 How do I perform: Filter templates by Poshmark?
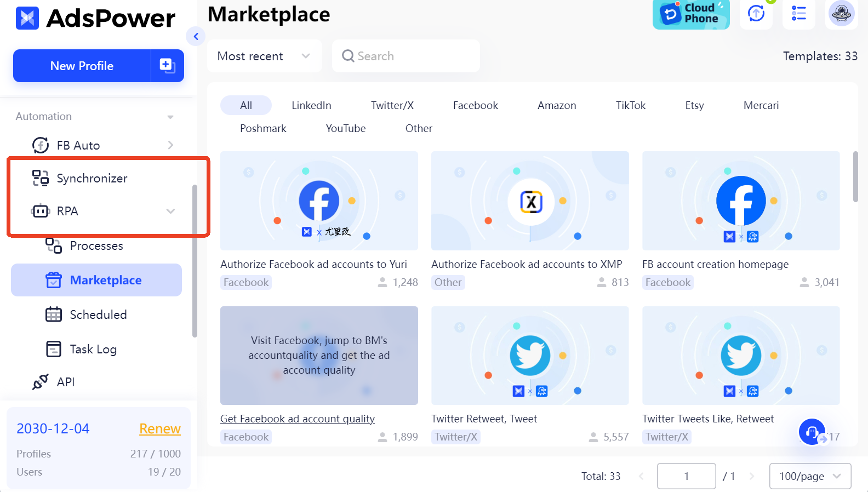[263, 128]
